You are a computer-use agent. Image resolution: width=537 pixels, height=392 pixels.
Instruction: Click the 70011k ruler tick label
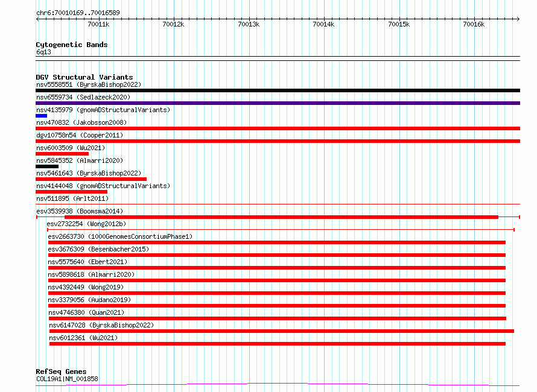tap(98, 24)
